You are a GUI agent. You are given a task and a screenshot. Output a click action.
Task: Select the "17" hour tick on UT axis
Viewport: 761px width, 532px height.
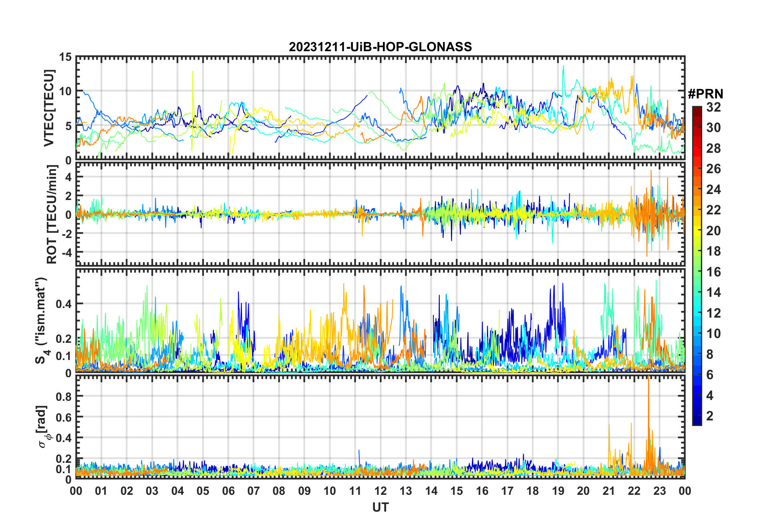click(507, 491)
